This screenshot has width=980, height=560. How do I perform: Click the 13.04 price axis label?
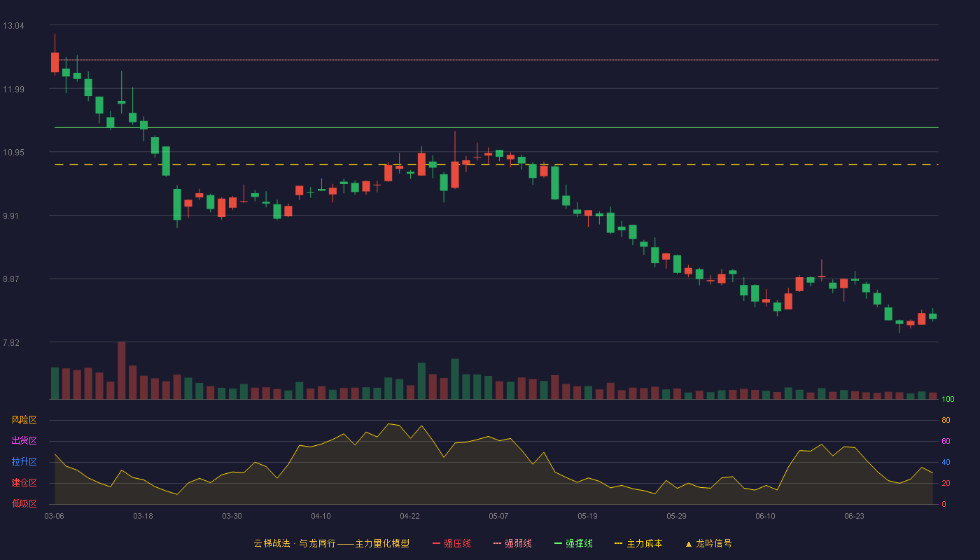13,26
